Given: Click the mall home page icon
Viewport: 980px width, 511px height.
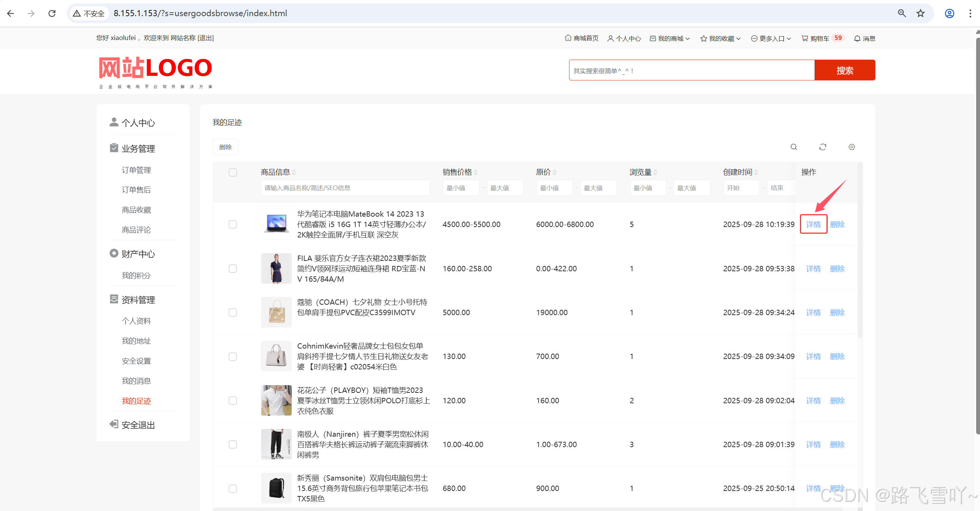Looking at the screenshot, I should pos(568,38).
